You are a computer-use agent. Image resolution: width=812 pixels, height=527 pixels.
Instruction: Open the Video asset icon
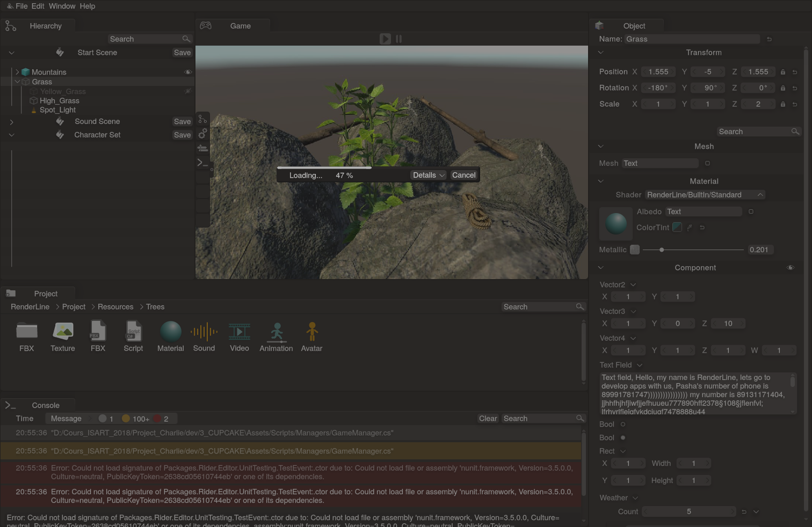pos(240,332)
